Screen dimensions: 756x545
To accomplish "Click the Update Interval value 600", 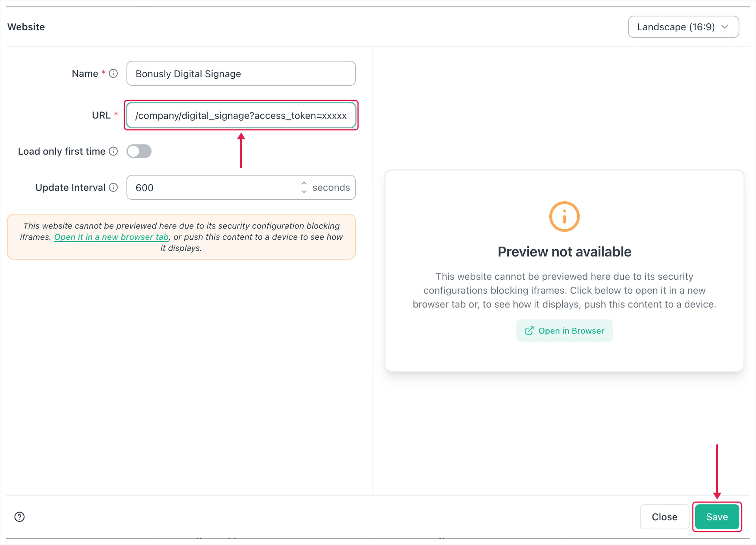I will [x=145, y=188].
